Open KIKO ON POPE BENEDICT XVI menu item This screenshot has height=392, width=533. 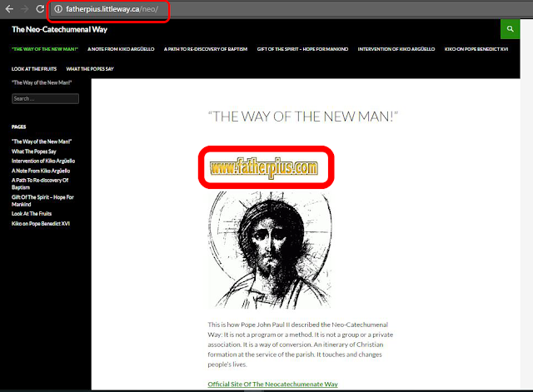(476, 49)
